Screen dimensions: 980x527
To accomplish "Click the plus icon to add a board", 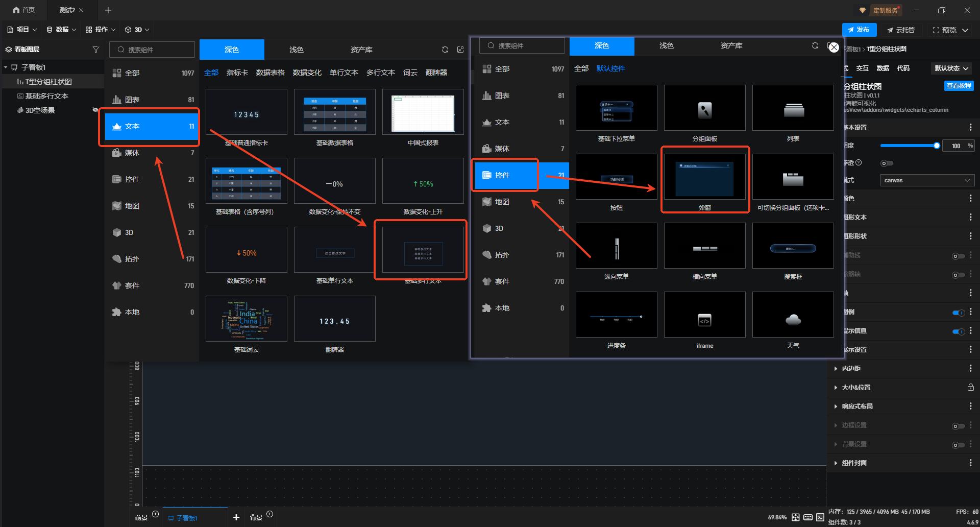I will (x=236, y=517).
